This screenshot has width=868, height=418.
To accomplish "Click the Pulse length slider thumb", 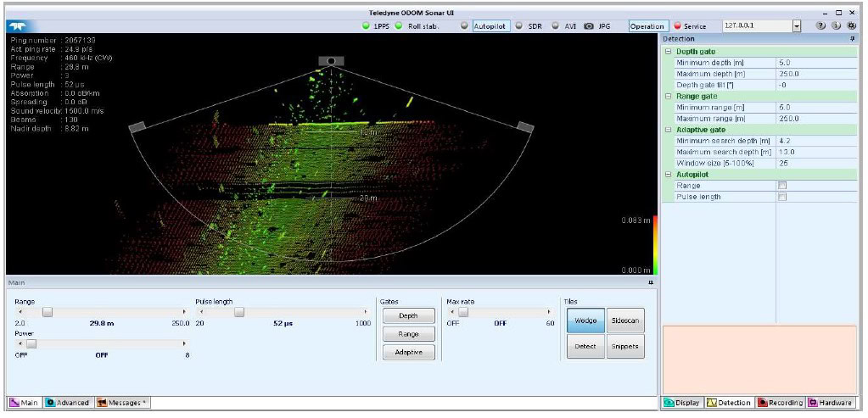I will pyautogui.click(x=238, y=312).
